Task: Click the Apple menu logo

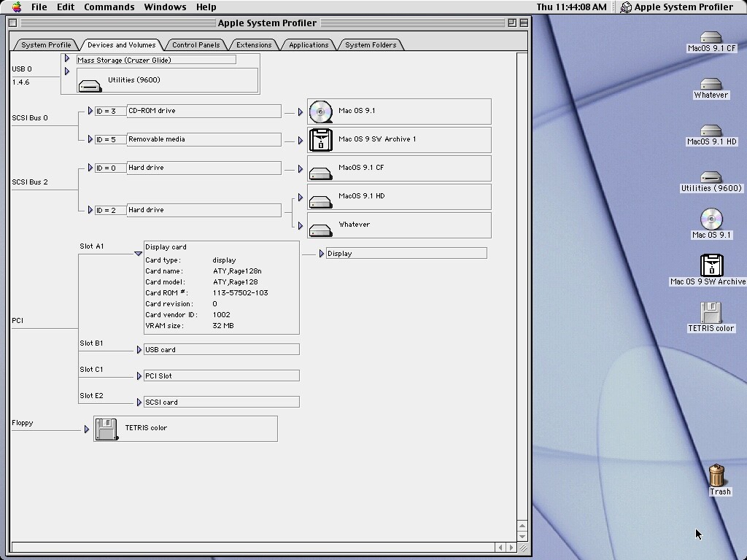Action: click(17, 7)
